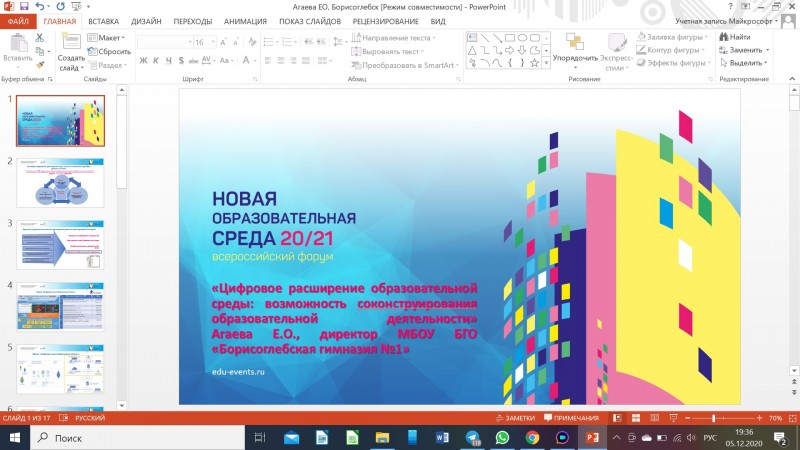The width and height of the screenshot is (800, 450).
Task: Click the Save icon in quick access toolbar
Action: (23, 6)
